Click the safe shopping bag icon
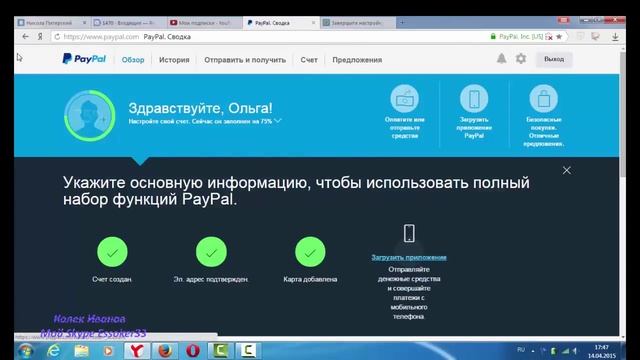Viewport: 640px width, 360px height. point(543,99)
